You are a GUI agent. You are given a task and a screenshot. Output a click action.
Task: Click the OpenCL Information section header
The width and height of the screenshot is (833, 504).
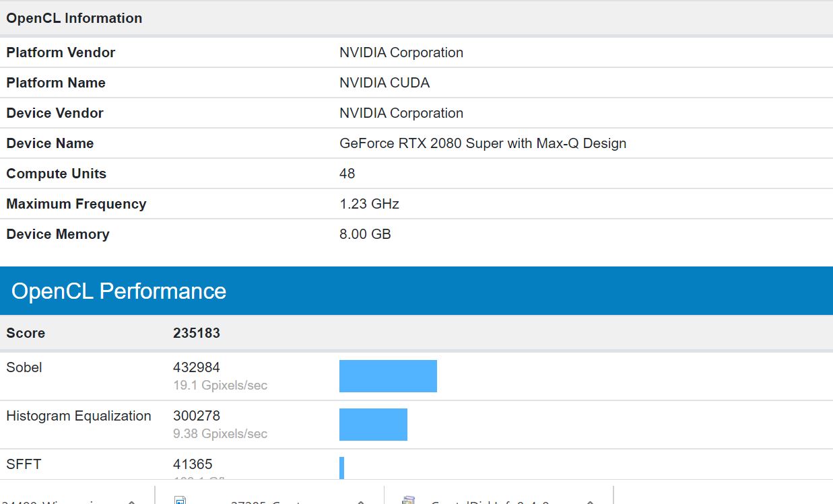pyautogui.click(x=74, y=18)
